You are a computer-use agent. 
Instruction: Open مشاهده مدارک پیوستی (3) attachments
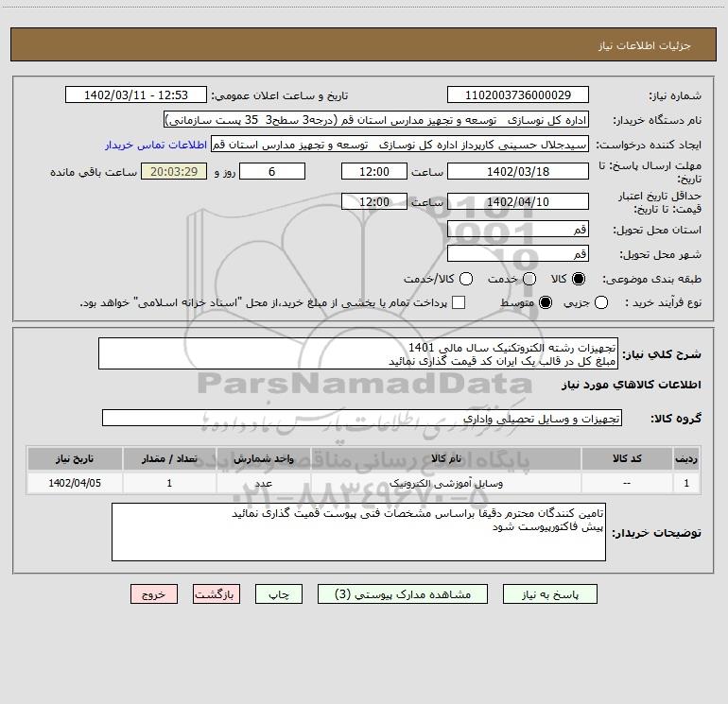tap(403, 594)
